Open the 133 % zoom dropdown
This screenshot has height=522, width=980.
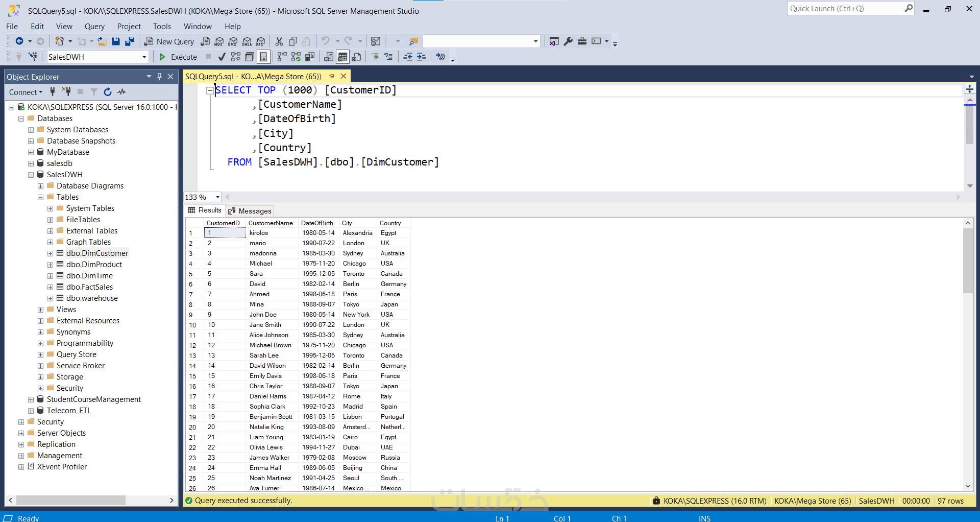218,197
